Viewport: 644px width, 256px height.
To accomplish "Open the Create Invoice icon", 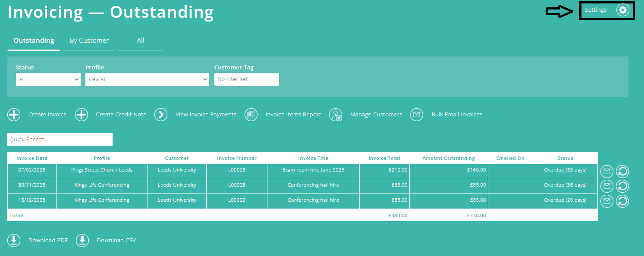I will click(13, 114).
